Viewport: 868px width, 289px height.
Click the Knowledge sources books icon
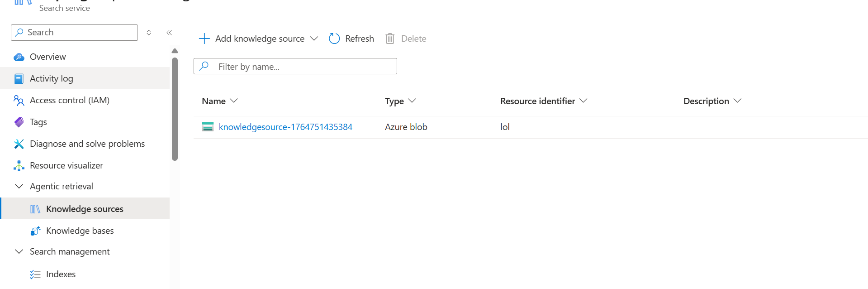pos(35,209)
